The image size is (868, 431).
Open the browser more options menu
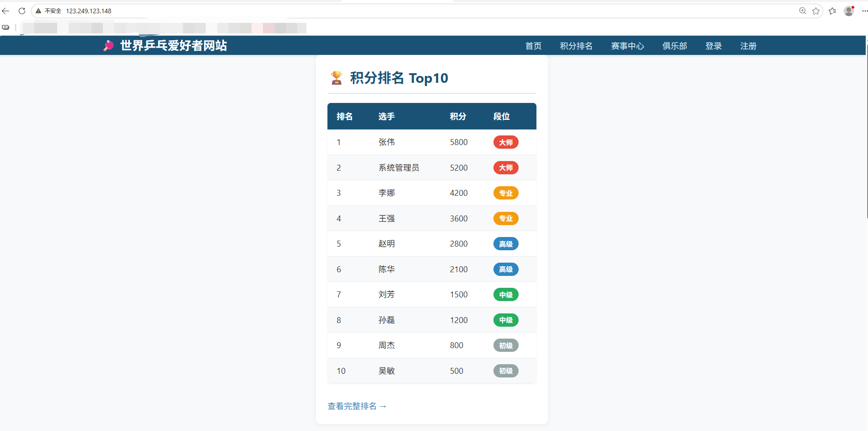tap(864, 11)
